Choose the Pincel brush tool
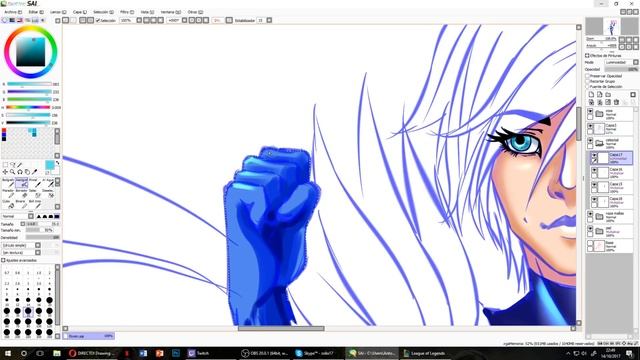 click(x=34, y=182)
